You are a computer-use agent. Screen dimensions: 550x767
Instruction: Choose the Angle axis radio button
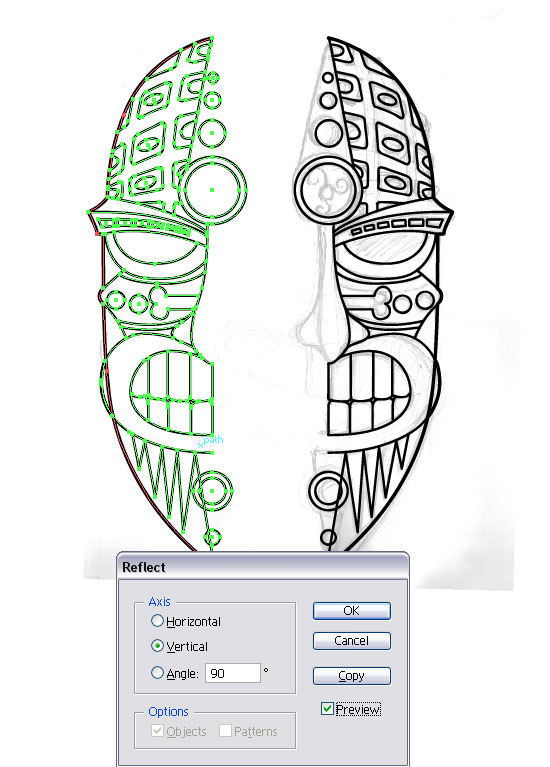click(x=157, y=673)
